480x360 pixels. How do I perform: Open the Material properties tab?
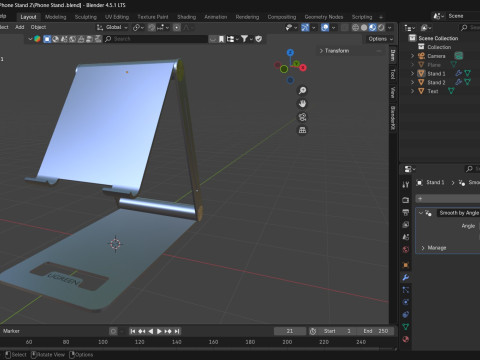(406, 339)
